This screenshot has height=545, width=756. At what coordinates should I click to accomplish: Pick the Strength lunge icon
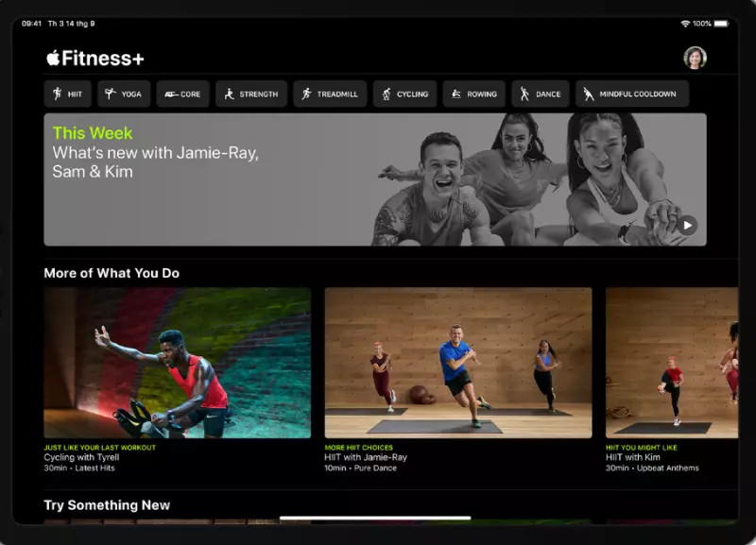pos(230,94)
